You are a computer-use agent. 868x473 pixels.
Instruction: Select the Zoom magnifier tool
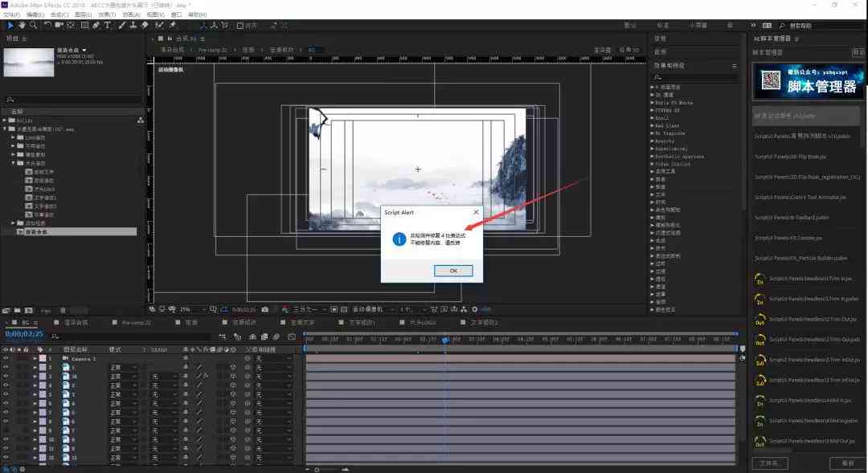[x=33, y=25]
